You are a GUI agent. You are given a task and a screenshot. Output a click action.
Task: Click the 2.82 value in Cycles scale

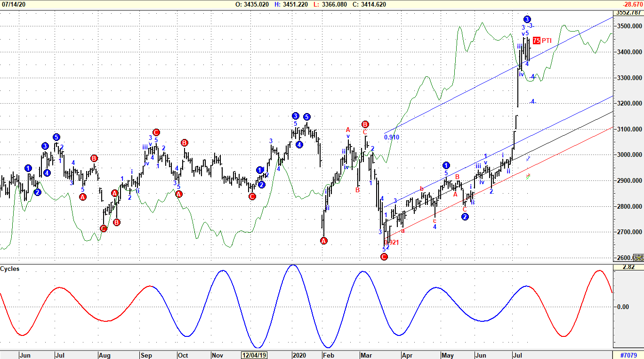(628, 267)
